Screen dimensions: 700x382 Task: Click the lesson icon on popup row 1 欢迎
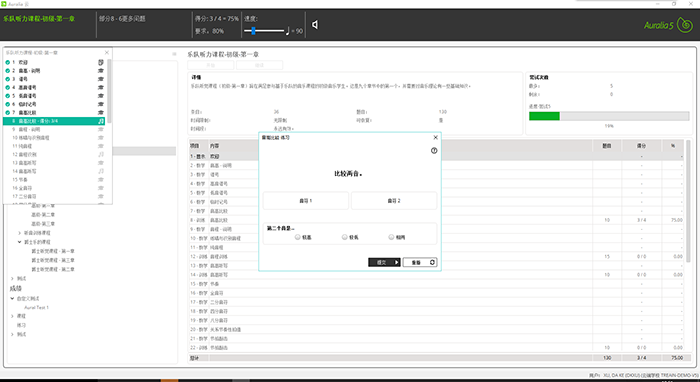101,62
